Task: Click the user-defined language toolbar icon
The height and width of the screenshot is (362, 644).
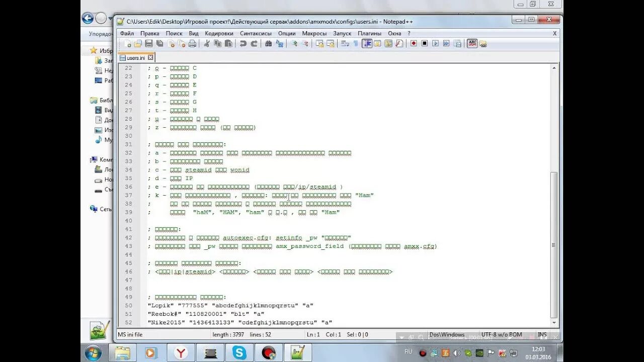Action: [x=377, y=44]
